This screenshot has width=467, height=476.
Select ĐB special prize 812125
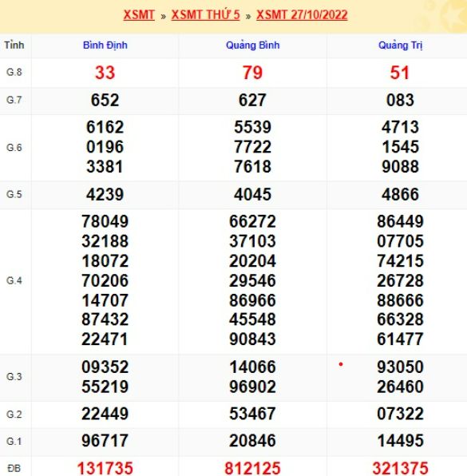pyautogui.click(x=252, y=468)
